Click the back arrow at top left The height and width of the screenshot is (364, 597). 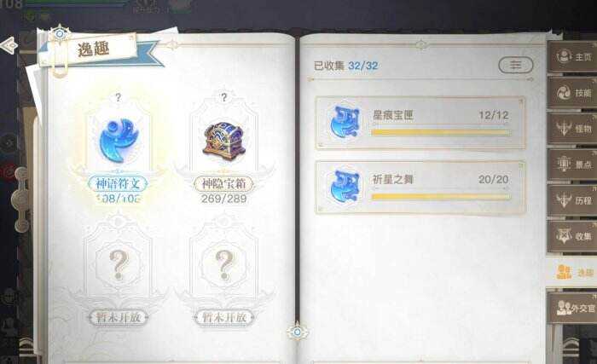(x=9, y=46)
